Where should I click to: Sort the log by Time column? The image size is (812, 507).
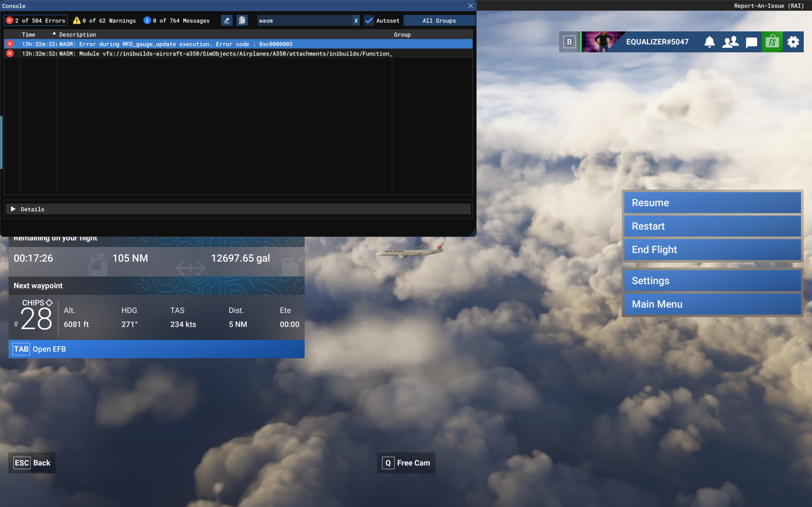pos(29,35)
